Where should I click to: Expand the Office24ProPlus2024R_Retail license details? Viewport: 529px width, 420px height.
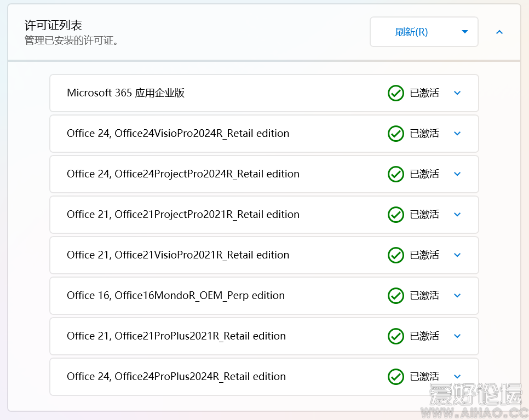(457, 377)
